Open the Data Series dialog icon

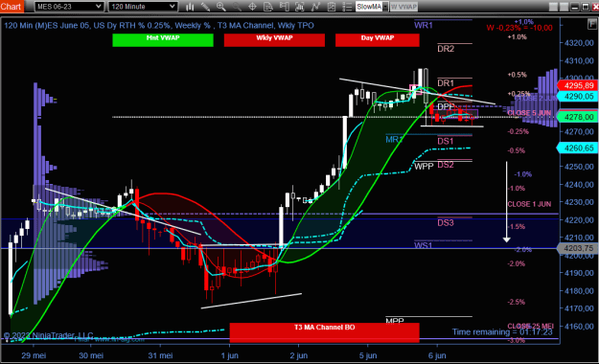(x=299, y=7)
